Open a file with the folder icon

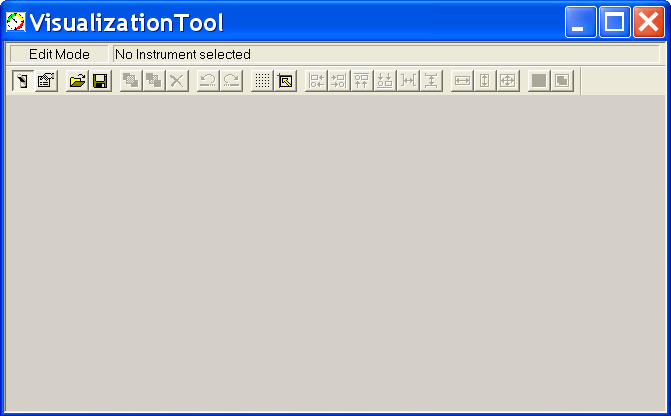pyautogui.click(x=77, y=80)
